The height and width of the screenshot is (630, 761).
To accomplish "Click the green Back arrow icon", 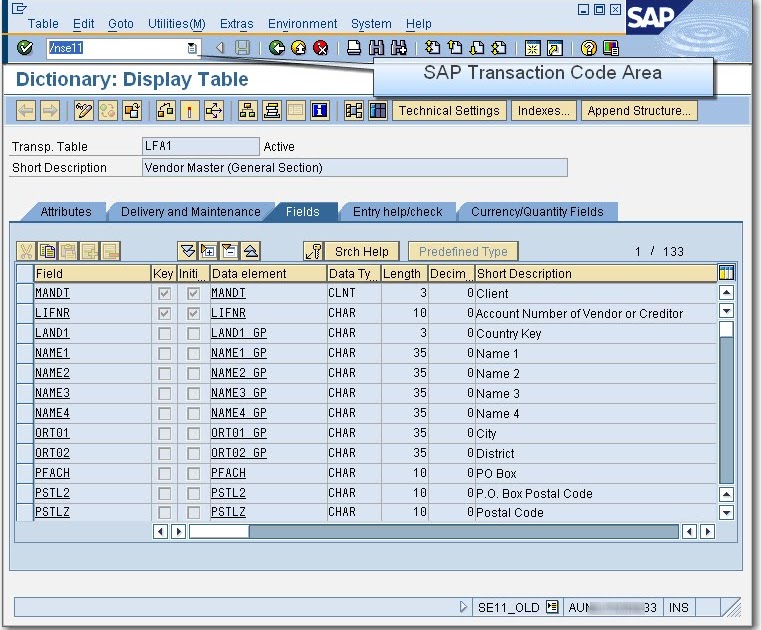I will point(277,48).
